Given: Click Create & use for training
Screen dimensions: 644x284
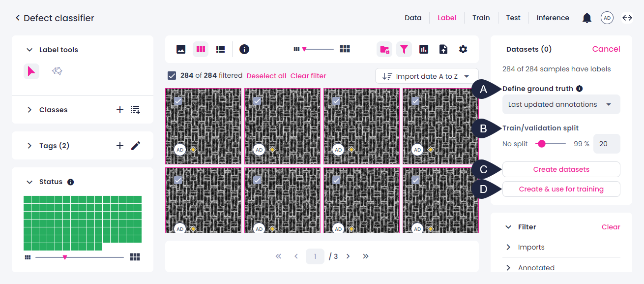Looking at the screenshot, I should (561, 189).
